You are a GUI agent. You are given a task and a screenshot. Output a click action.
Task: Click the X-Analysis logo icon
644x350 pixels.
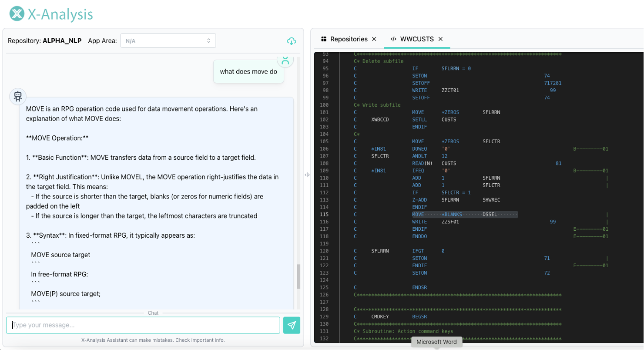pyautogui.click(x=17, y=14)
